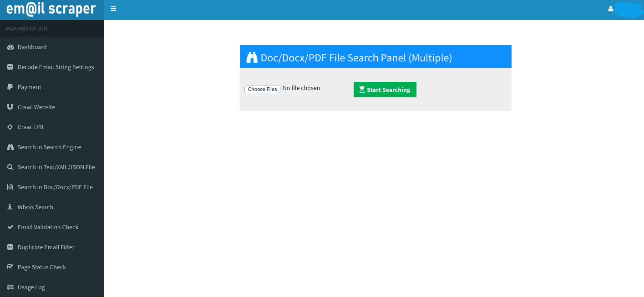Click the Choose Files button
This screenshot has height=297, width=644.
tap(262, 89)
